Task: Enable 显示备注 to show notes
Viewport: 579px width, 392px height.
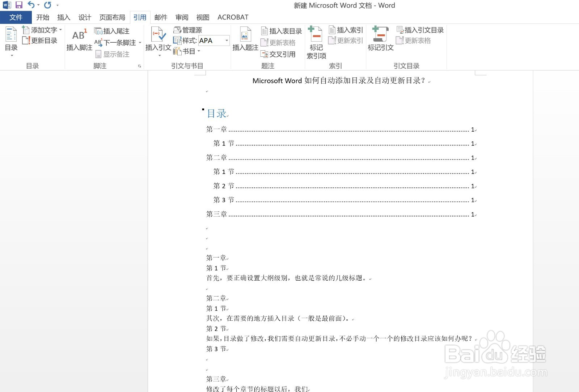Action: pos(112,54)
